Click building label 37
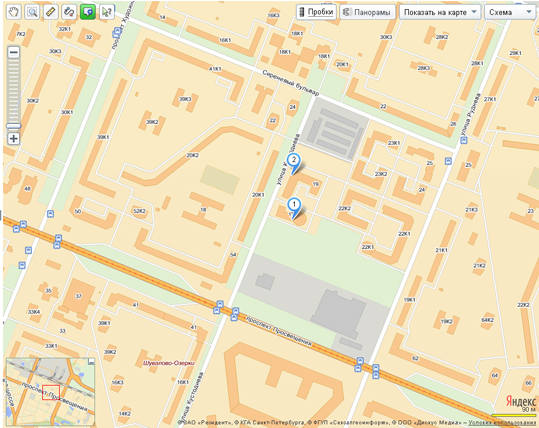This screenshot has height=428, width=539. click(79, 296)
